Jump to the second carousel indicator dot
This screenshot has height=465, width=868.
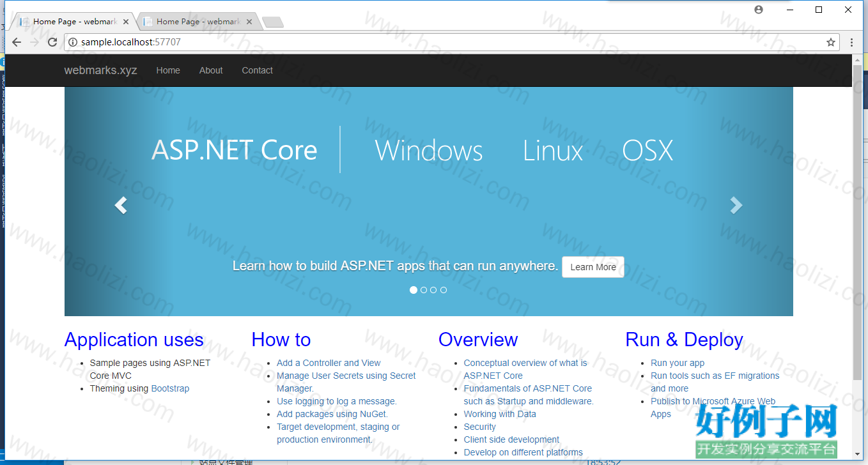(x=424, y=290)
